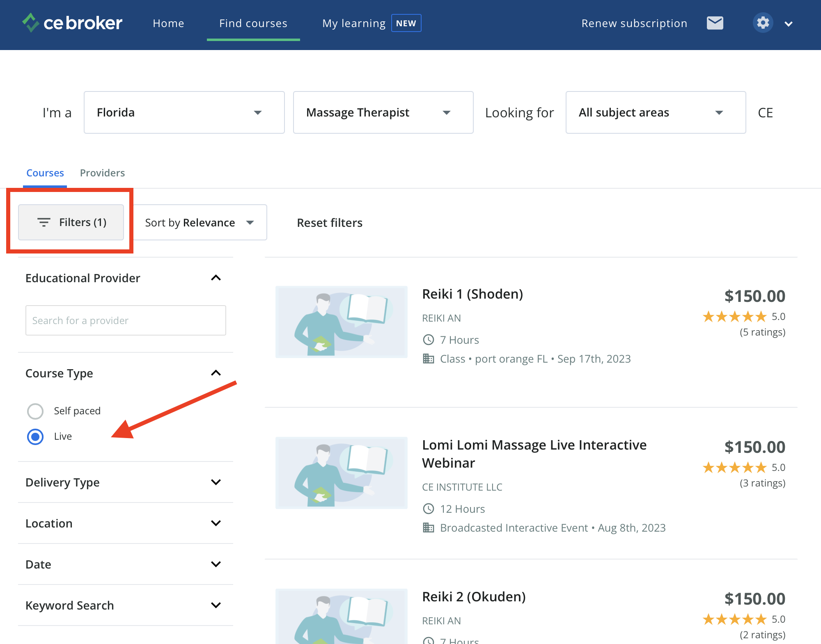Click REIKI AN provider under Reiki 2

442,621
